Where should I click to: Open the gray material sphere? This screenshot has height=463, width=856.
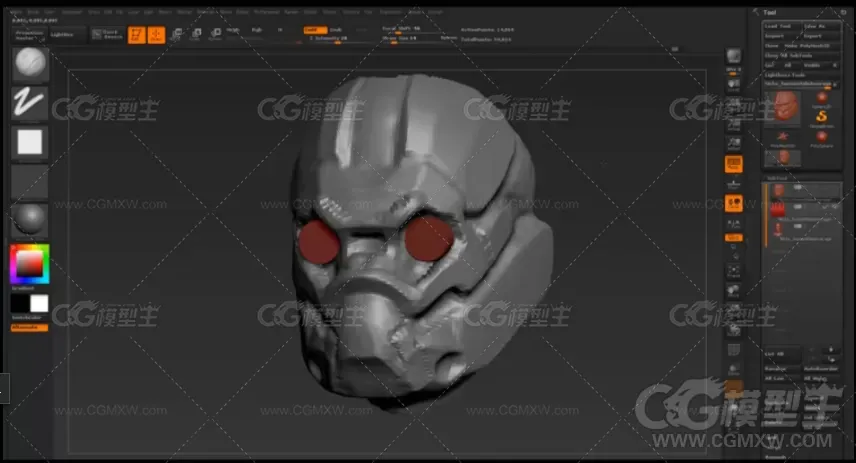(30, 220)
